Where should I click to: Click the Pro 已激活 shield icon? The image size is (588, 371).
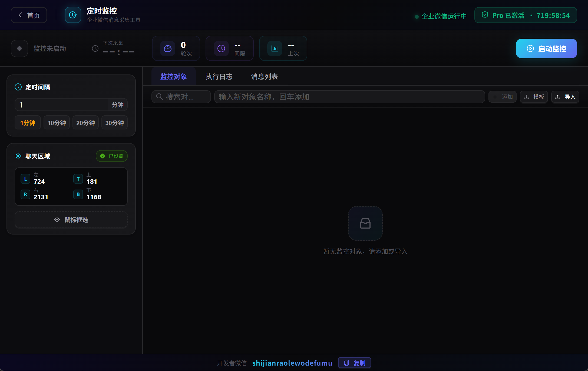[x=485, y=15]
